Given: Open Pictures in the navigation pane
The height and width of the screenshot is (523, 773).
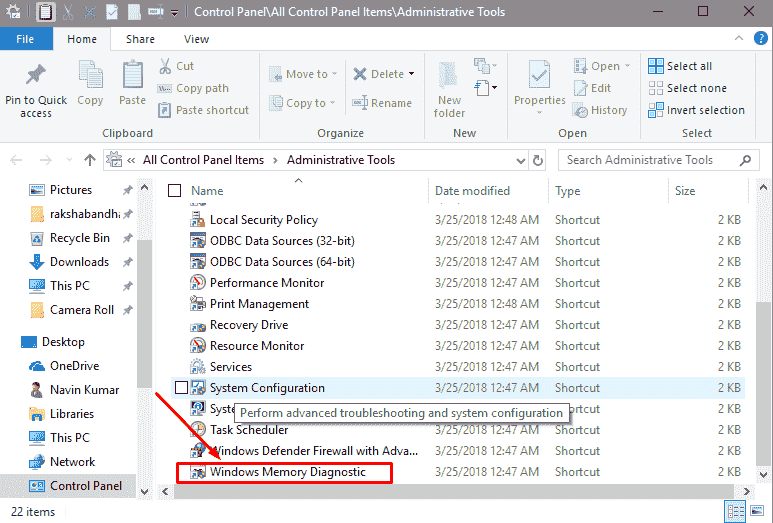Looking at the screenshot, I should 70,190.
